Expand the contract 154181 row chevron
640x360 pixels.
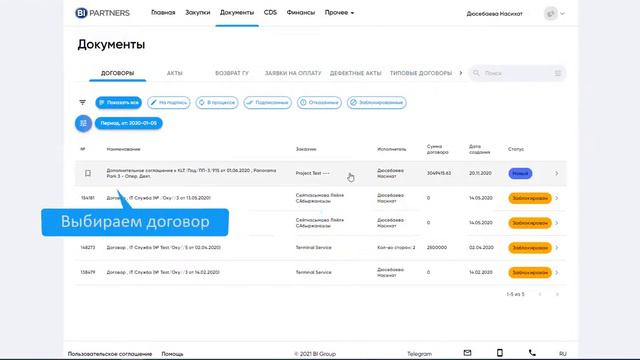(557, 198)
